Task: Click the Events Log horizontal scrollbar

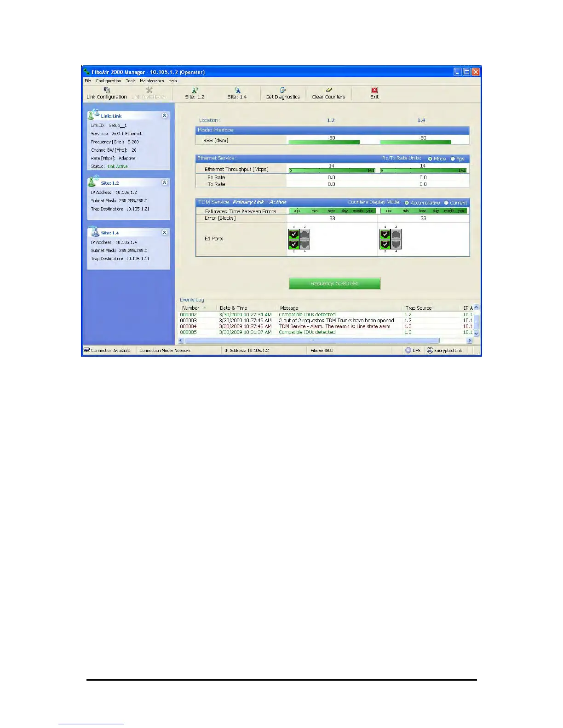Action: coord(312,341)
